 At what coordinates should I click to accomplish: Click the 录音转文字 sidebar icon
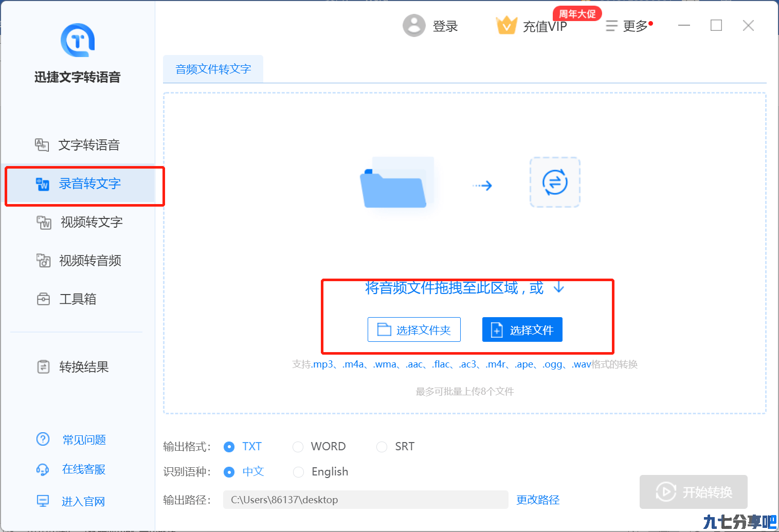(42, 184)
